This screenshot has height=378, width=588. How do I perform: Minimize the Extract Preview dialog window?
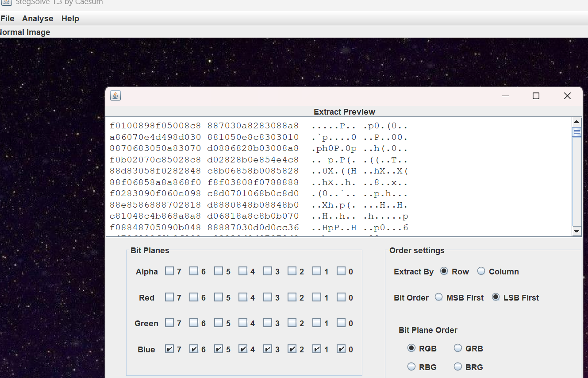tap(505, 96)
